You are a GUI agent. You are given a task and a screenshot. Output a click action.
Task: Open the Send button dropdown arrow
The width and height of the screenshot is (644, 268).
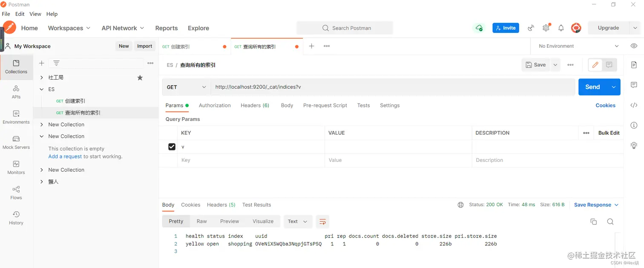(614, 87)
